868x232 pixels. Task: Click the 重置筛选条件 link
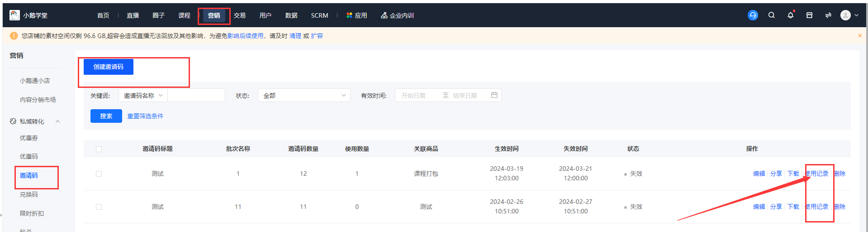tap(145, 116)
